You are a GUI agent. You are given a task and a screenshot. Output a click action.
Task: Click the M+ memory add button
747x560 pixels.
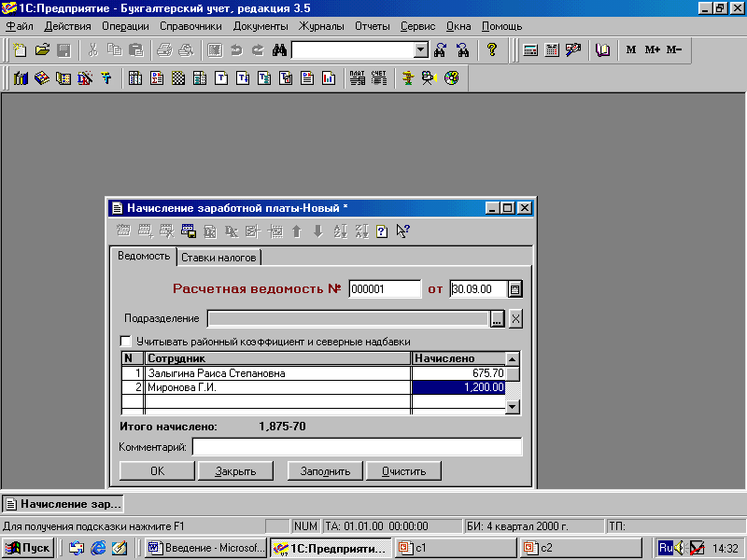(x=652, y=49)
